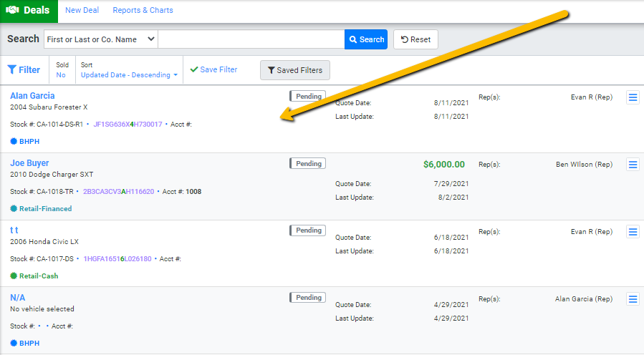Viewport: 644px width, 355px height.
Task: Open the Saved Filters list
Action: tap(294, 70)
